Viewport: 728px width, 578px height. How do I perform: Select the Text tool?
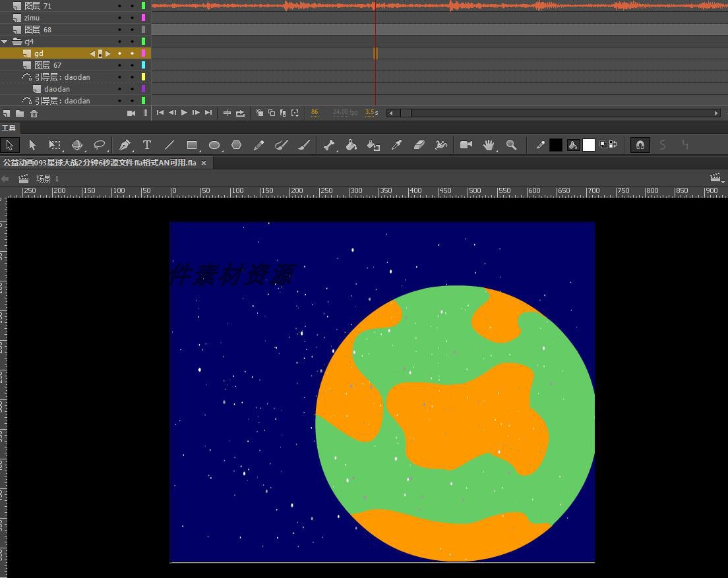point(146,145)
